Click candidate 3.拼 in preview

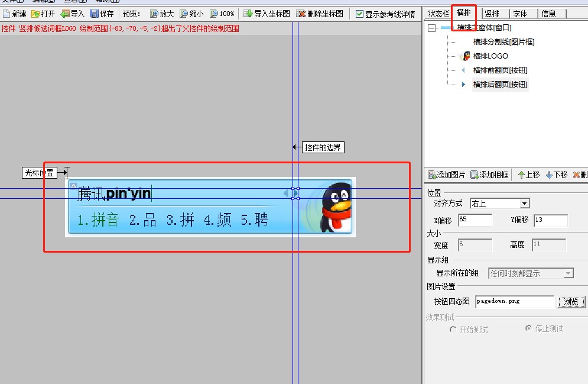pyautogui.click(x=180, y=220)
